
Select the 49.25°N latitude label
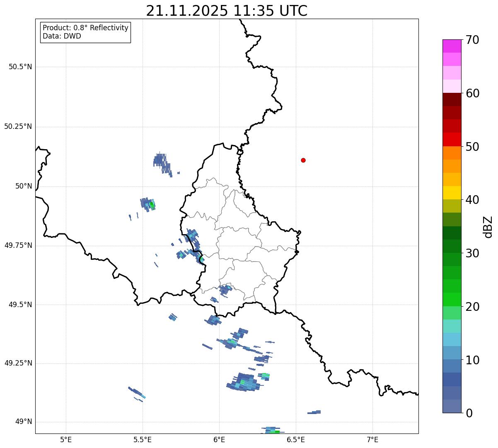click(18, 363)
